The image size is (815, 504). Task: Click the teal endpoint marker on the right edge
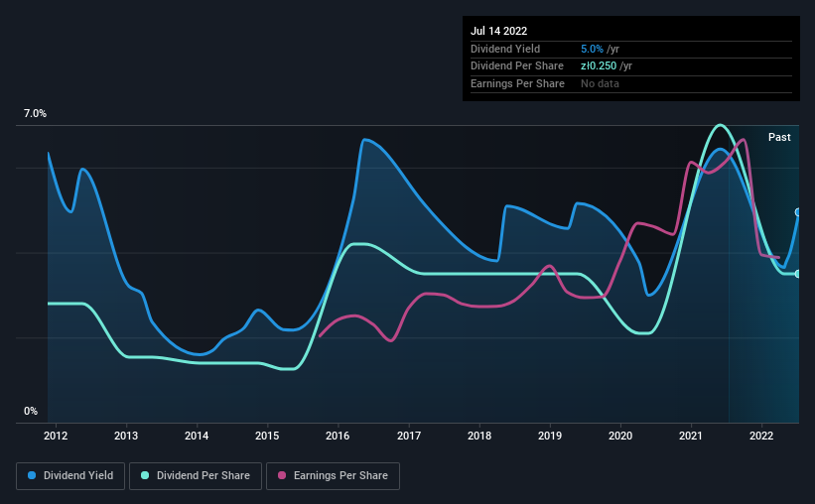[798, 274]
